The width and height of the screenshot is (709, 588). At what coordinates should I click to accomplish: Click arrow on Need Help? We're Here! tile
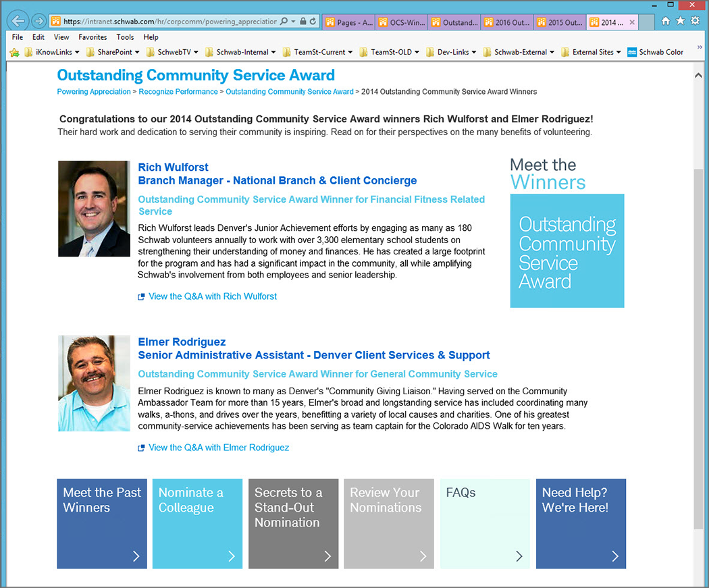tap(615, 556)
